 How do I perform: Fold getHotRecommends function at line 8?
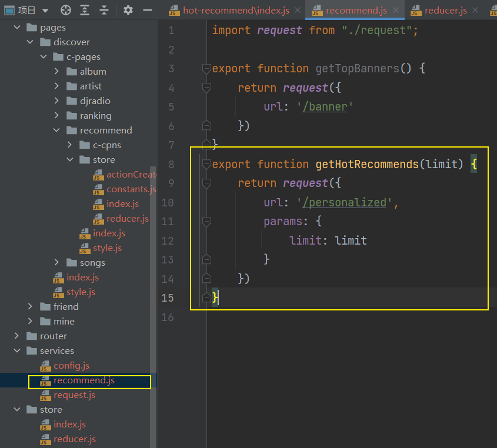click(206, 164)
